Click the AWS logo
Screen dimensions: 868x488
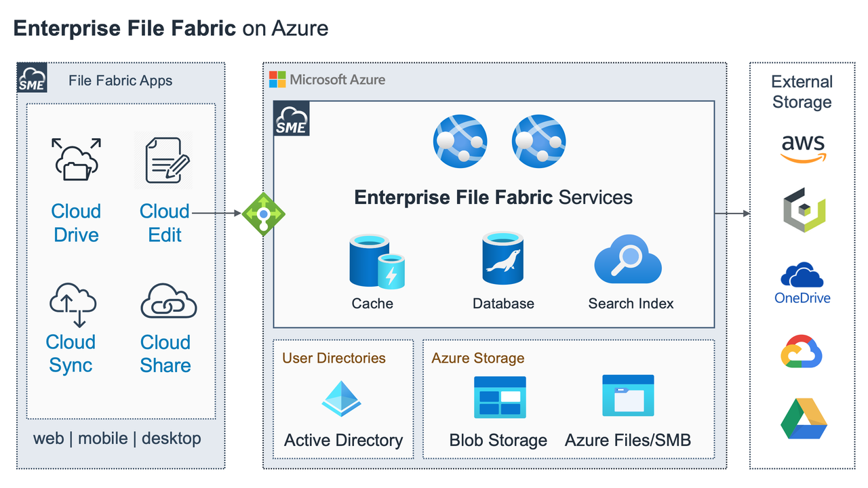pos(803,149)
